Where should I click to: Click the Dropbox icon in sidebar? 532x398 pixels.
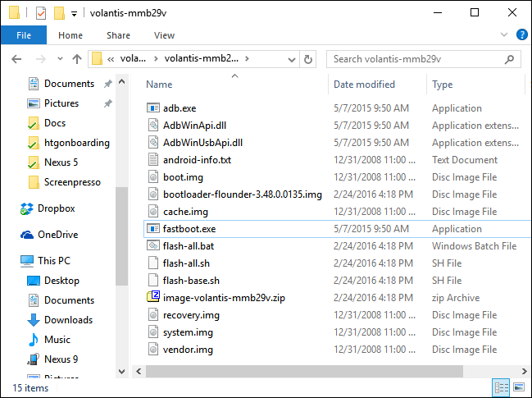(27, 208)
